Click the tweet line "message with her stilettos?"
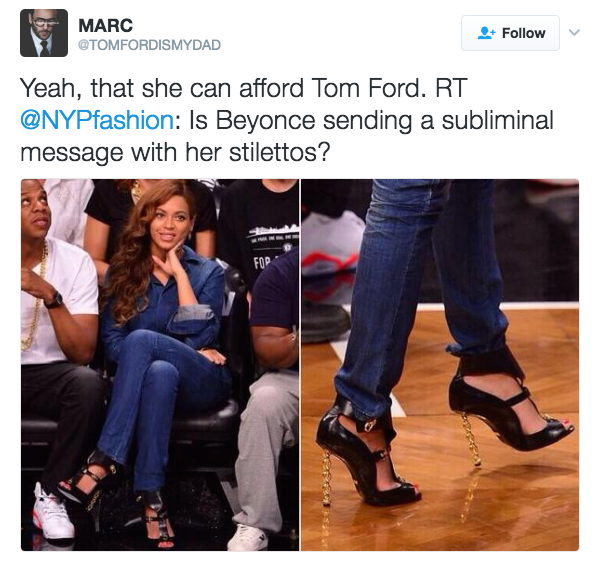This screenshot has width=597, height=561. pos(175,152)
